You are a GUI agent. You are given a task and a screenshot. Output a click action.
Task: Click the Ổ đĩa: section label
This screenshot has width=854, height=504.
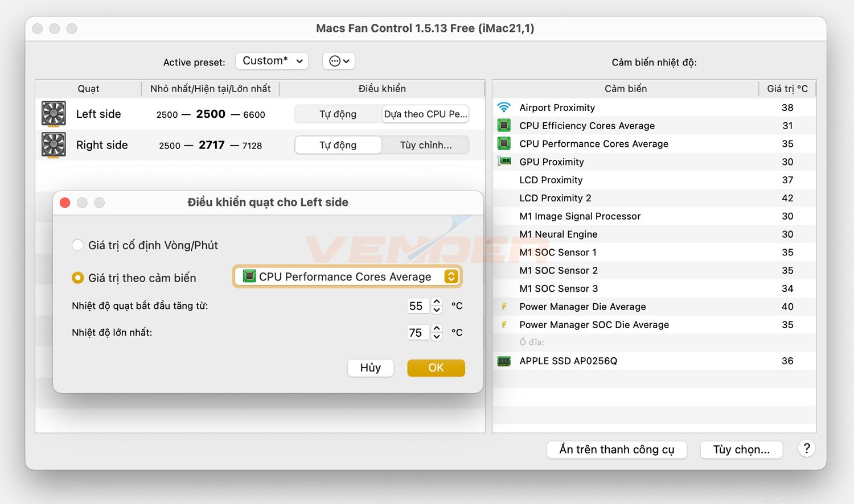pos(532,342)
